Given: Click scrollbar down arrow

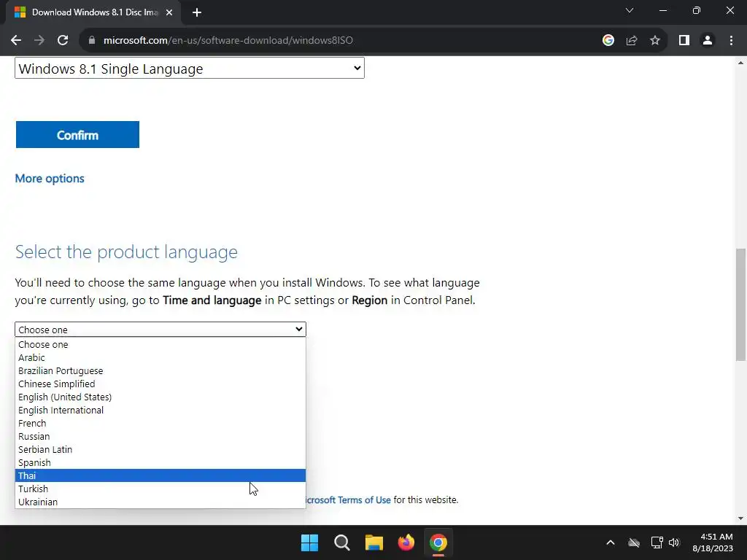Looking at the screenshot, I should point(740,518).
